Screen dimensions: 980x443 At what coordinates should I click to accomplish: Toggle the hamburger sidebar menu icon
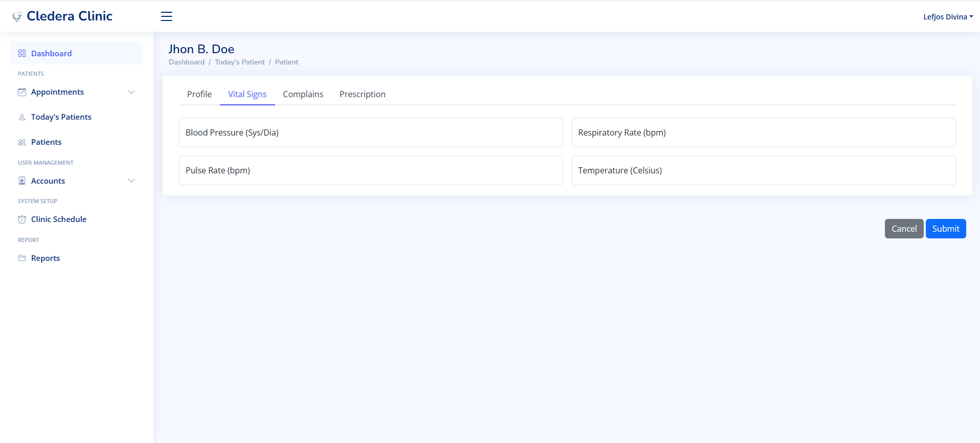tap(167, 16)
